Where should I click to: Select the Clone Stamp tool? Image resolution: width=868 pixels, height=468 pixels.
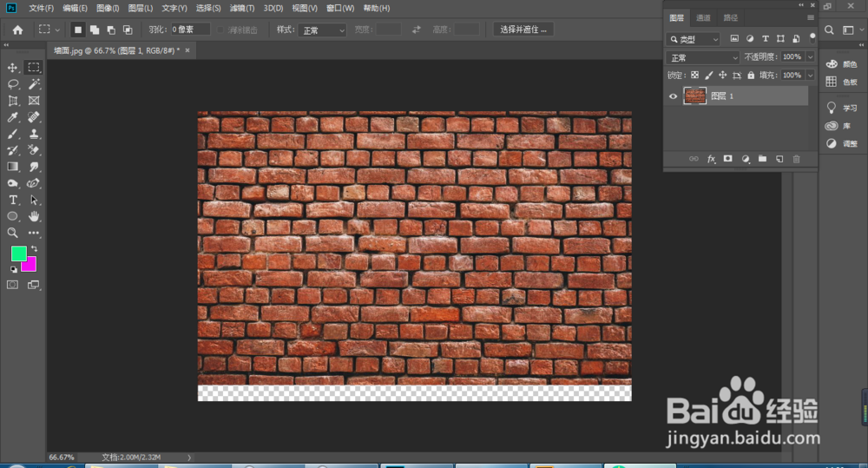[x=34, y=134]
